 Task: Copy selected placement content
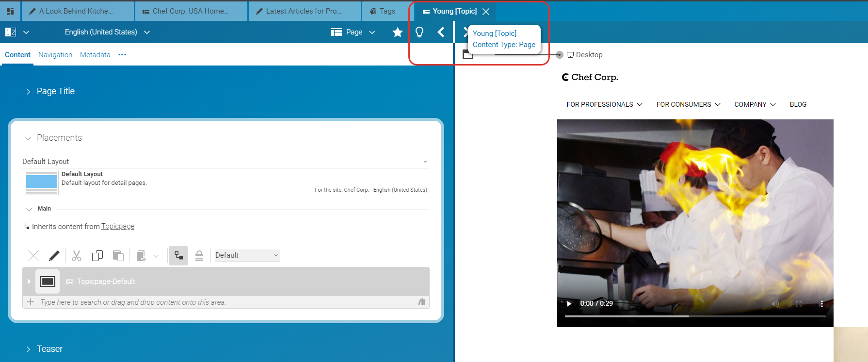pyautogui.click(x=97, y=255)
